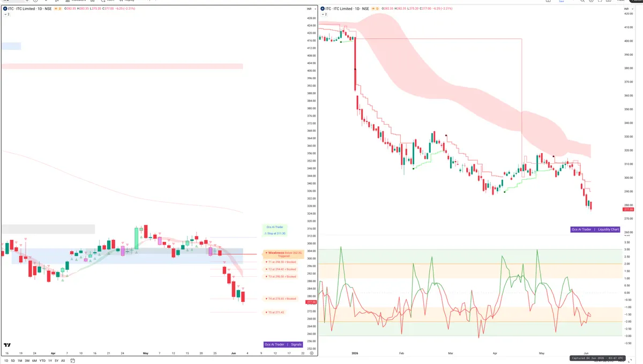The width and height of the screenshot is (643, 364).
Task: Click the ITC symbol logo in left chart legend
Action: [5, 9]
